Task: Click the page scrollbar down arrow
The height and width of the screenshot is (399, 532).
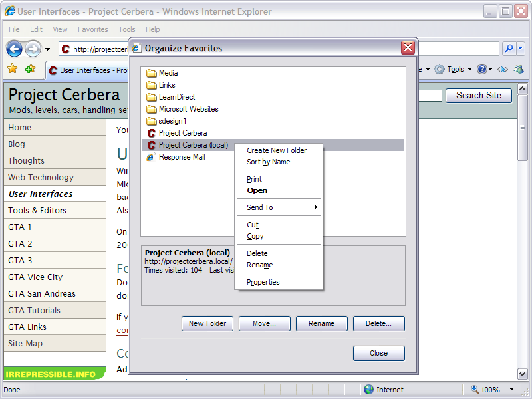Action: (x=523, y=374)
